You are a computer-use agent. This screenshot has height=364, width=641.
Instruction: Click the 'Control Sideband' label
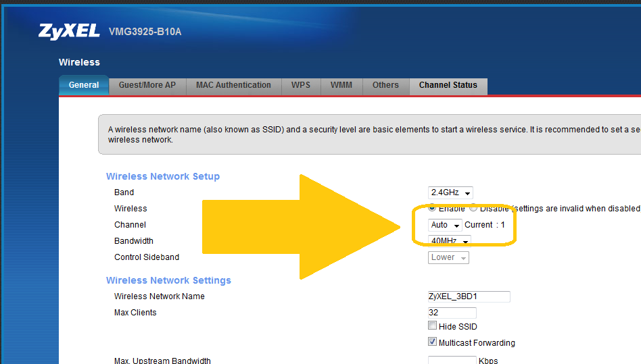[x=147, y=257]
